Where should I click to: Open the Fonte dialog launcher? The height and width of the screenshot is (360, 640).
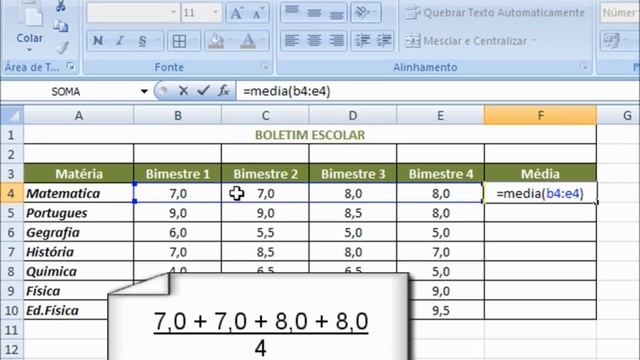point(264,67)
